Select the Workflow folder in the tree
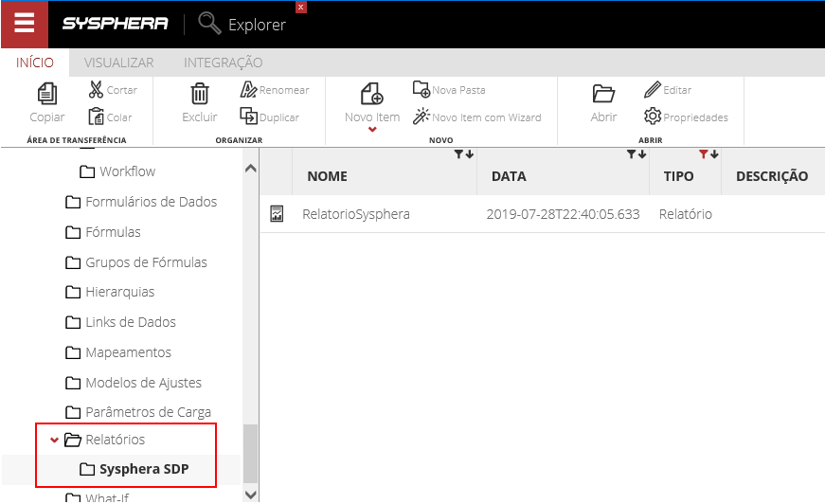This screenshot has height=504, width=825. coord(117,171)
